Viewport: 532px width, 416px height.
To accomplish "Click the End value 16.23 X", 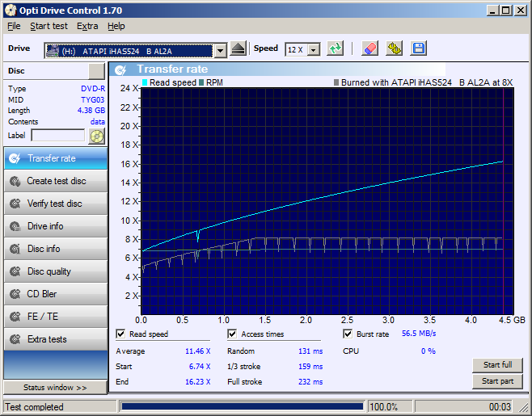I will (197, 382).
